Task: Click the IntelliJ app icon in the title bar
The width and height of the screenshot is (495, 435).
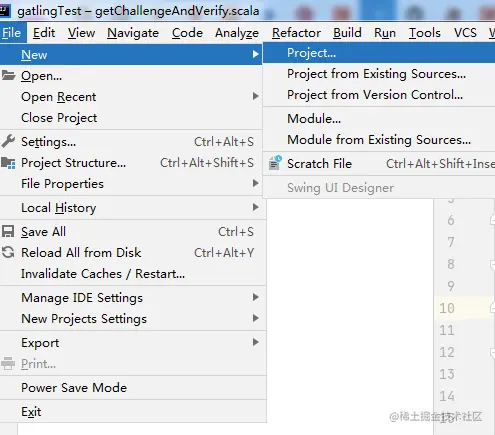Action: coord(5,11)
